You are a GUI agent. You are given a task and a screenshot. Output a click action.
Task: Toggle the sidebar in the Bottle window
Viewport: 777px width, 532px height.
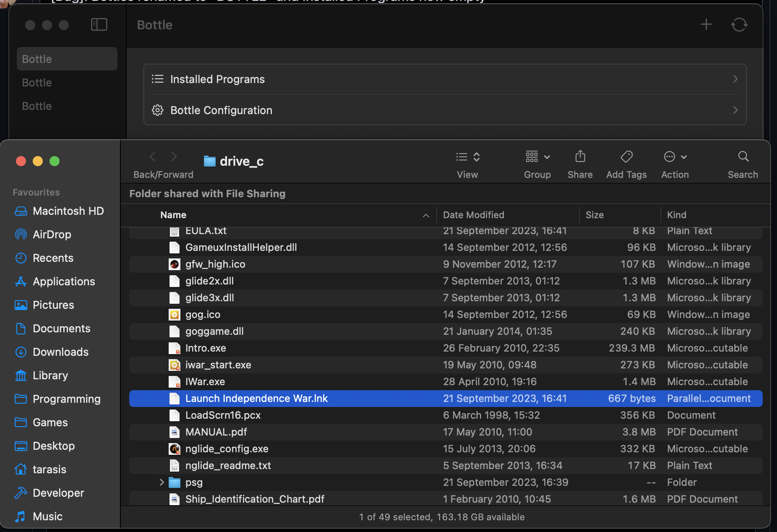coord(99,25)
